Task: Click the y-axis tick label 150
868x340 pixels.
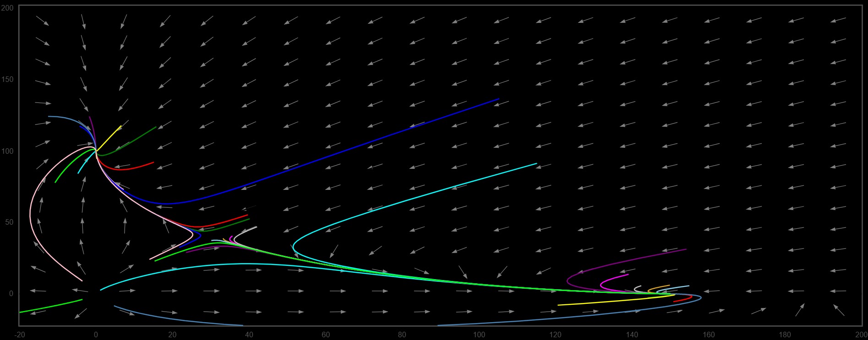Action: tap(7, 79)
